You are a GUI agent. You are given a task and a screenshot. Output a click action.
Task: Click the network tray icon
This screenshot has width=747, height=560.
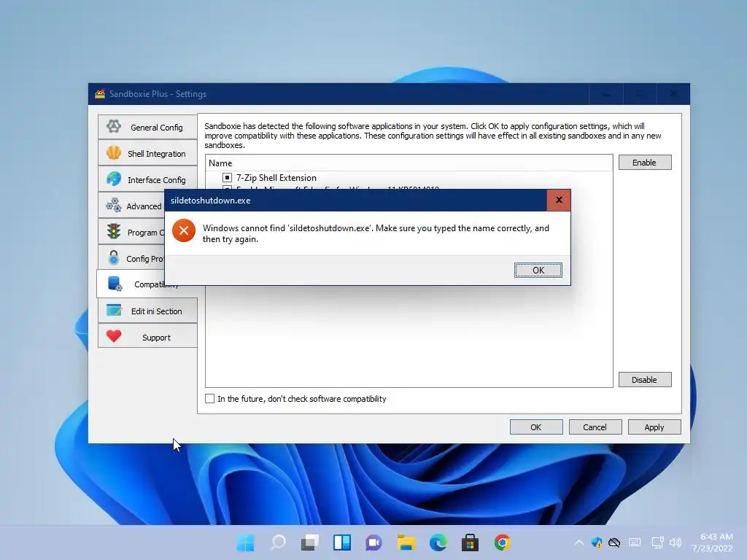[657, 542]
